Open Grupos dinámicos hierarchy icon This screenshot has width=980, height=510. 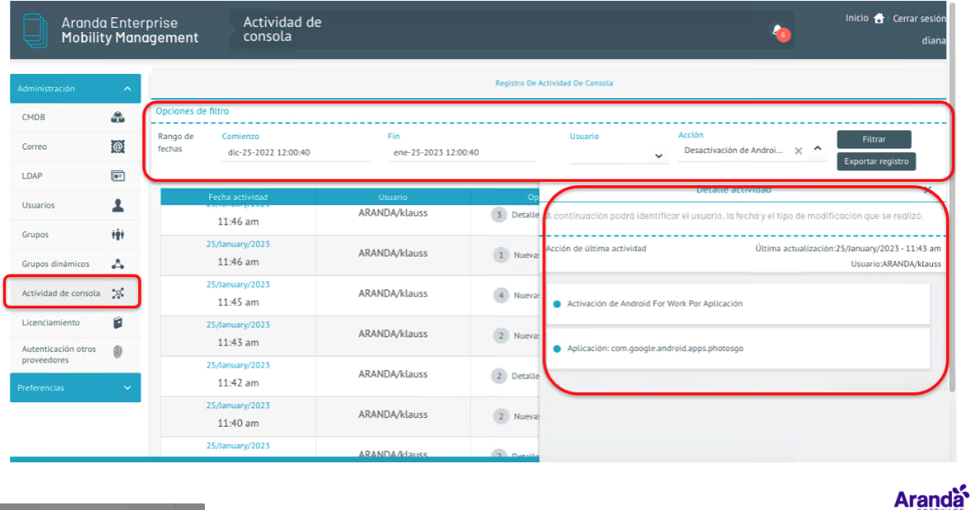pyautogui.click(x=118, y=264)
